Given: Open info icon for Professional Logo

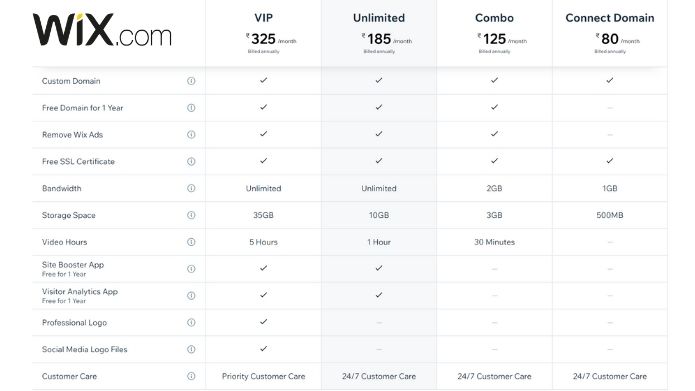Looking at the screenshot, I should pyautogui.click(x=191, y=322).
